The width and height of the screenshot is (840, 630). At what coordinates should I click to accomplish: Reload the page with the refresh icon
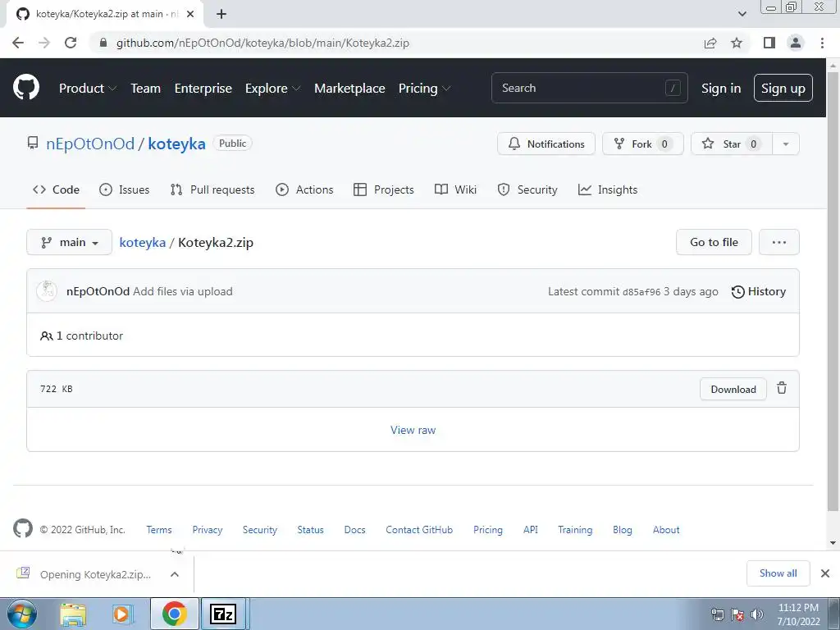pos(71,43)
